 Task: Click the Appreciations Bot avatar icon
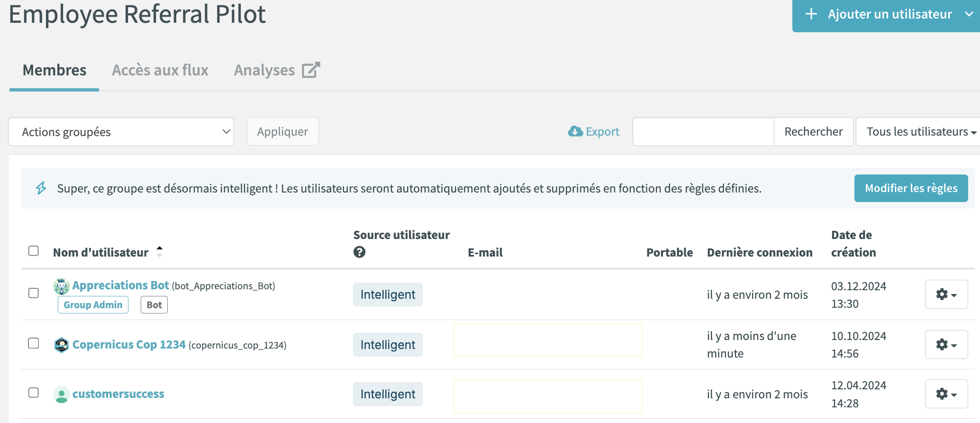click(62, 286)
